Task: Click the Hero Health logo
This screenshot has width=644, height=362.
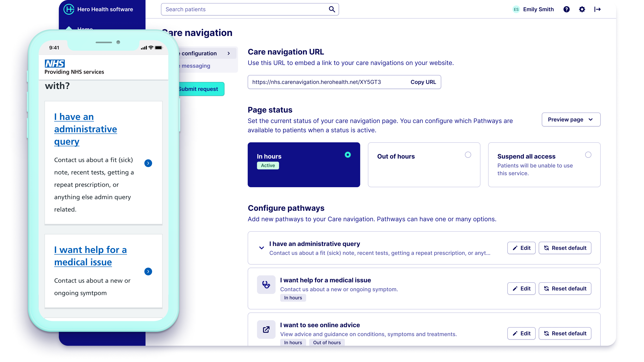Action: pyautogui.click(x=69, y=9)
